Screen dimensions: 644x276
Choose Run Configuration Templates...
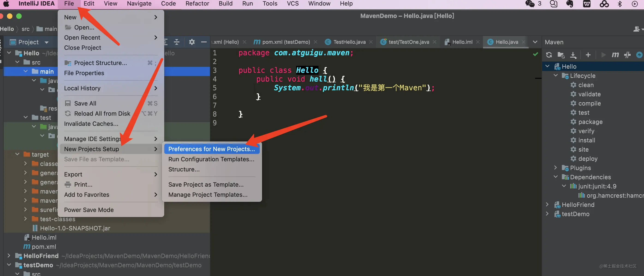coord(212,159)
